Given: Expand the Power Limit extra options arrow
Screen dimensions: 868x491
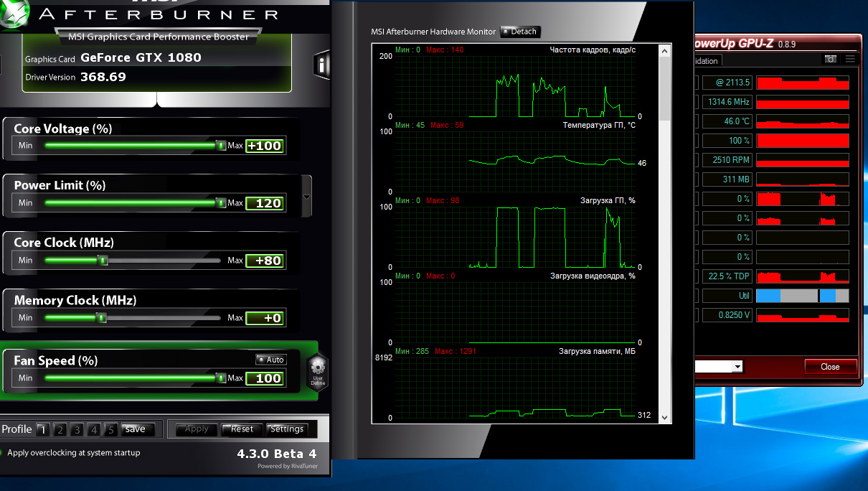Looking at the screenshot, I should (x=307, y=197).
